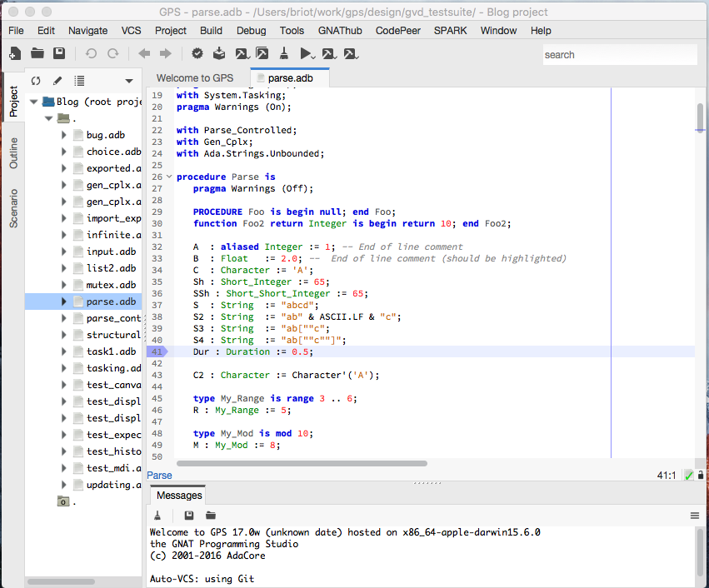Open the SPARK menu
Image resolution: width=709 pixels, height=588 pixels.
[450, 30]
